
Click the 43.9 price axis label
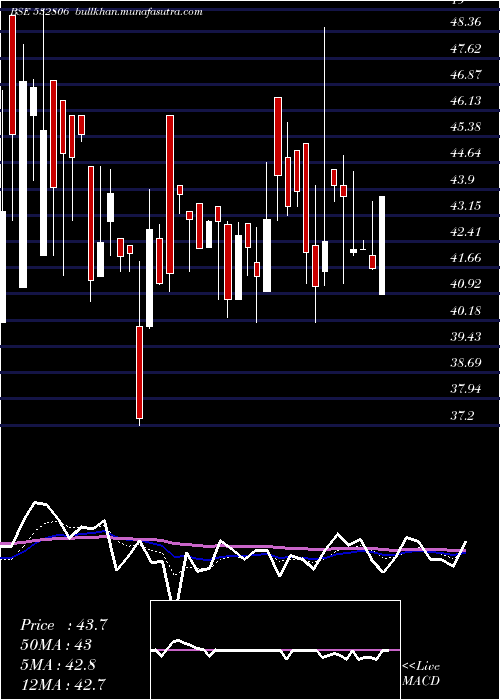[463, 180]
